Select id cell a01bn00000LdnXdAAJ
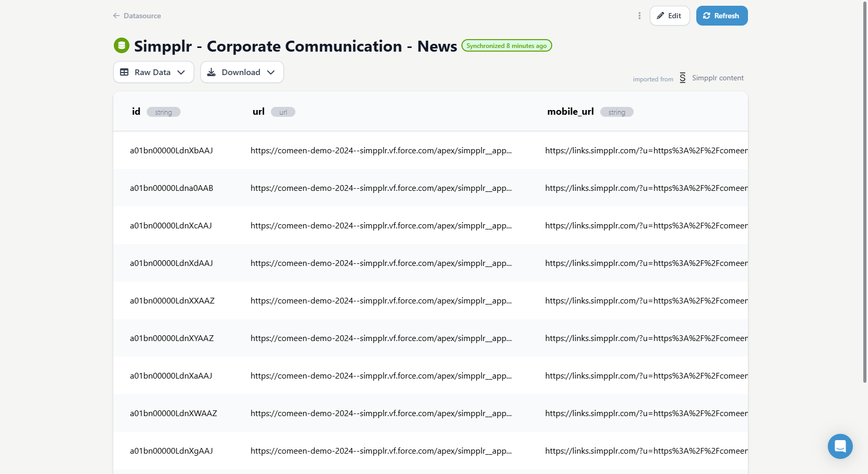This screenshot has width=868, height=474. click(171, 263)
